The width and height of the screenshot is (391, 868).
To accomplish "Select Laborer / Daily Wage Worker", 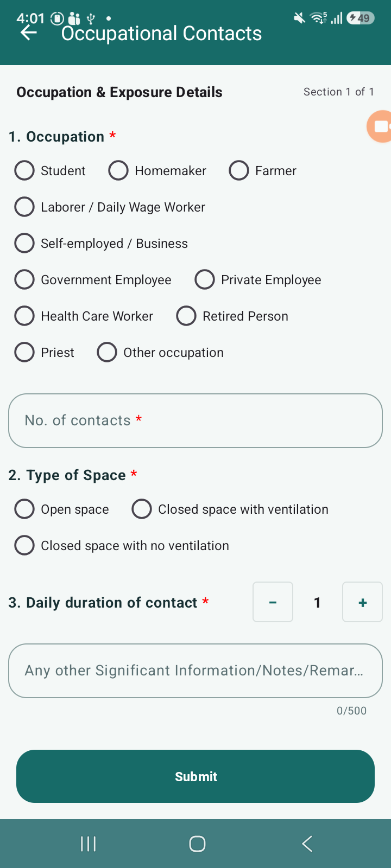I will tap(110, 207).
